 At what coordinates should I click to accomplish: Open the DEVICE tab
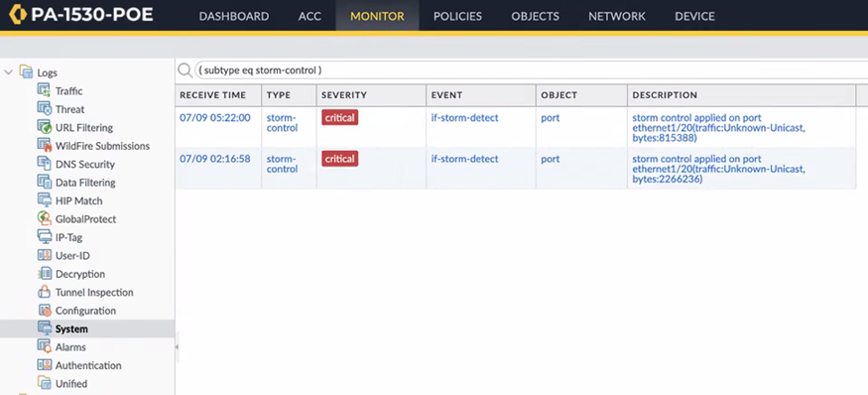[x=694, y=16]
